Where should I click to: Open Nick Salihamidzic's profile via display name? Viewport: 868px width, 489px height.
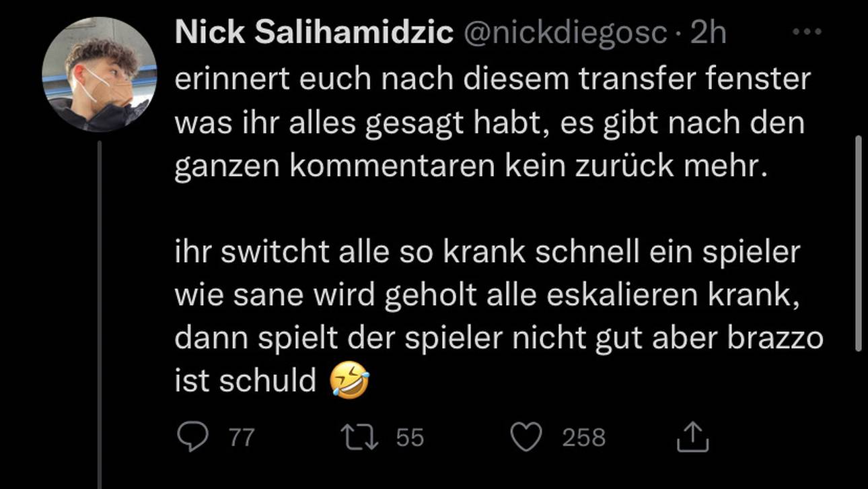[314, 34]
